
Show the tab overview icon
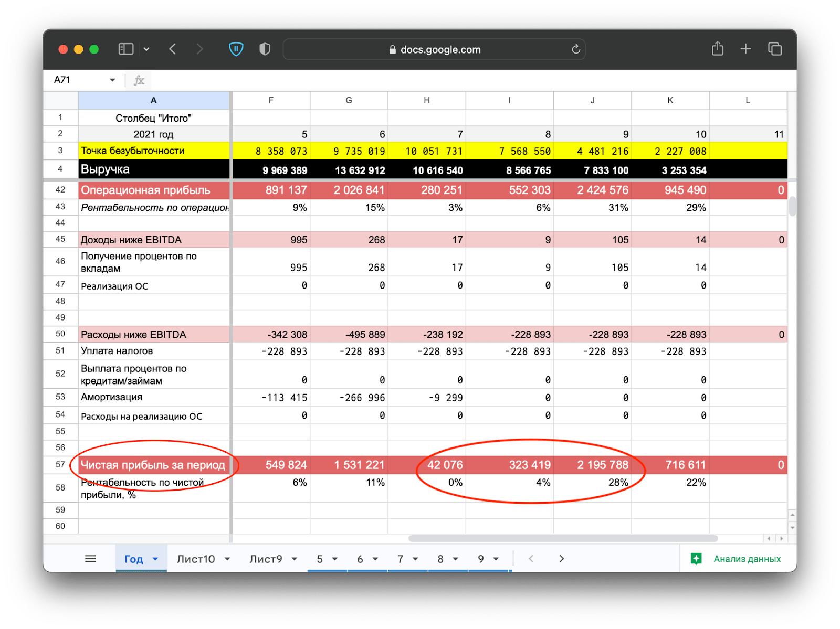(775, 49)
